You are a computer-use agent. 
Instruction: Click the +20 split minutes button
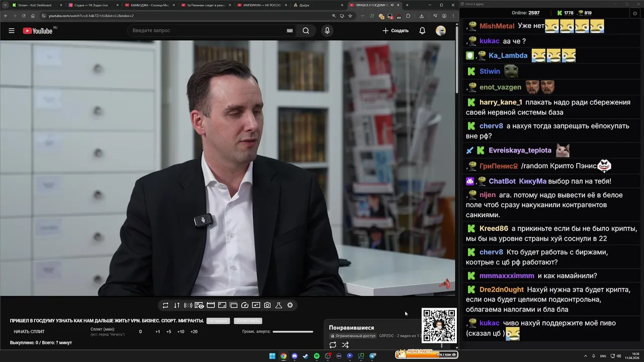pyautogui.click(x=194, y=332)
